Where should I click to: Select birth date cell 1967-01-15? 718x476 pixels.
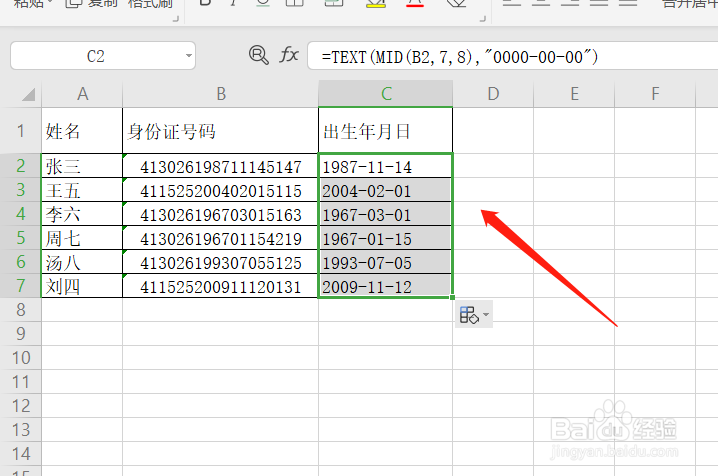click(x=386, y=238)
